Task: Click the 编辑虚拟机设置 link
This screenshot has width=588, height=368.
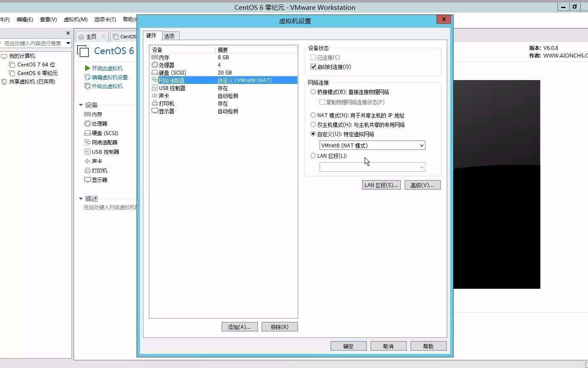Action: tap(110, 78)
